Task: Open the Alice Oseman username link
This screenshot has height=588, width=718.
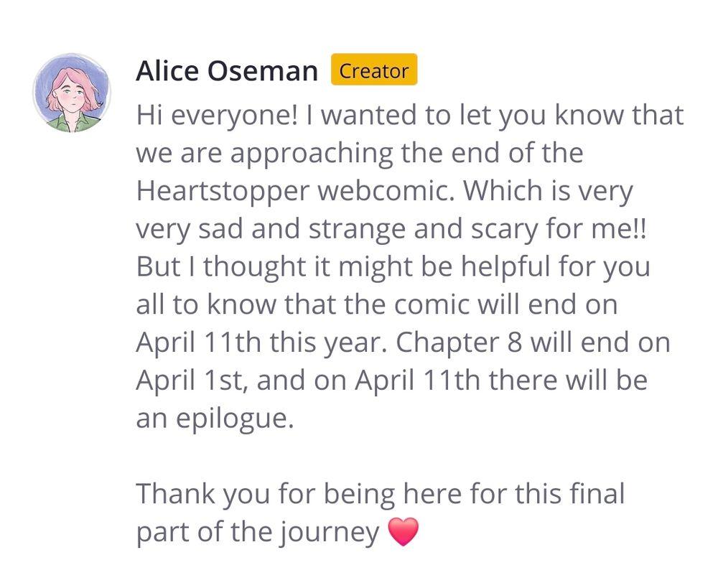Action: [x=227, y=71]
